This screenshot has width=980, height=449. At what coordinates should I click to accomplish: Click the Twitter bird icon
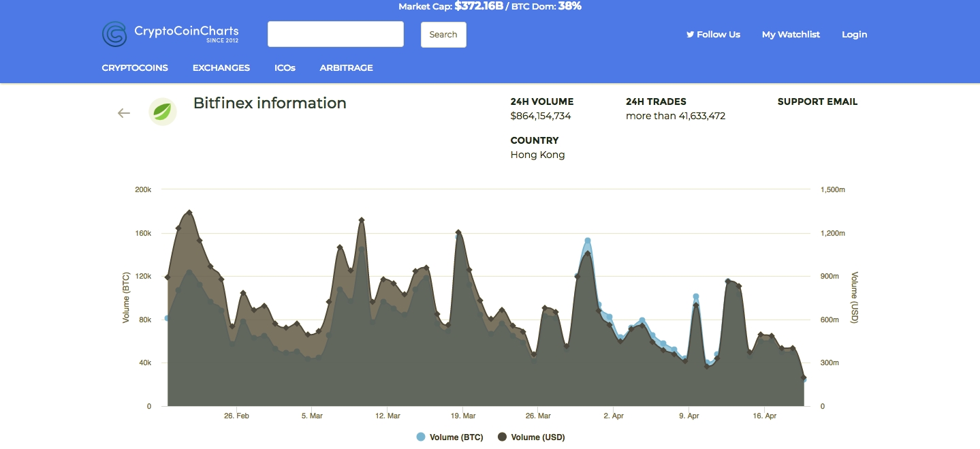(690, 34)
